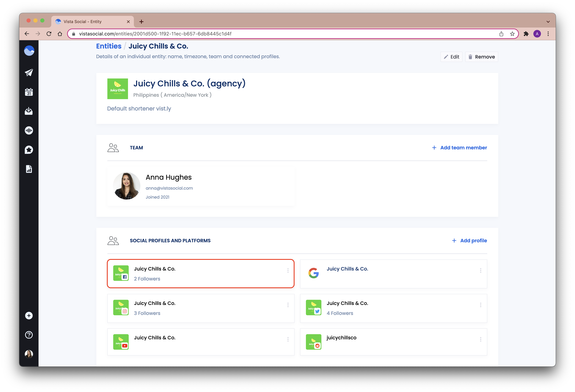Click the forward arrow in browser

click(x=38, y=34)
